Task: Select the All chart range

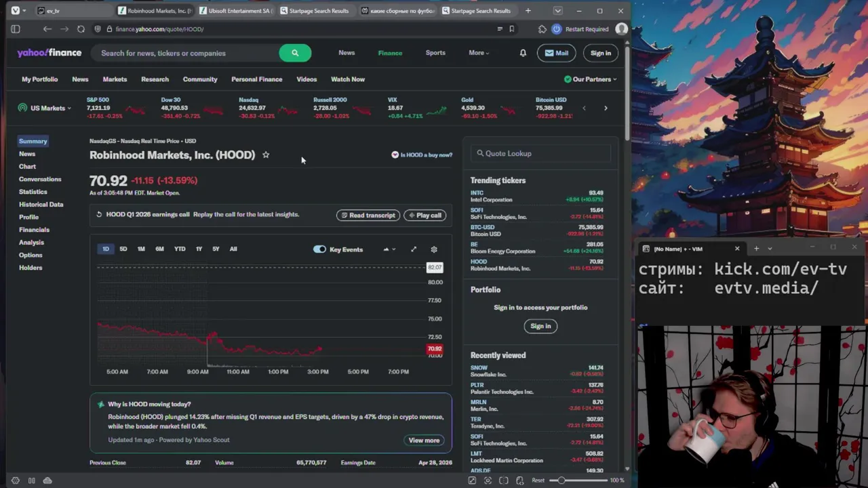Action: (233, 249)
